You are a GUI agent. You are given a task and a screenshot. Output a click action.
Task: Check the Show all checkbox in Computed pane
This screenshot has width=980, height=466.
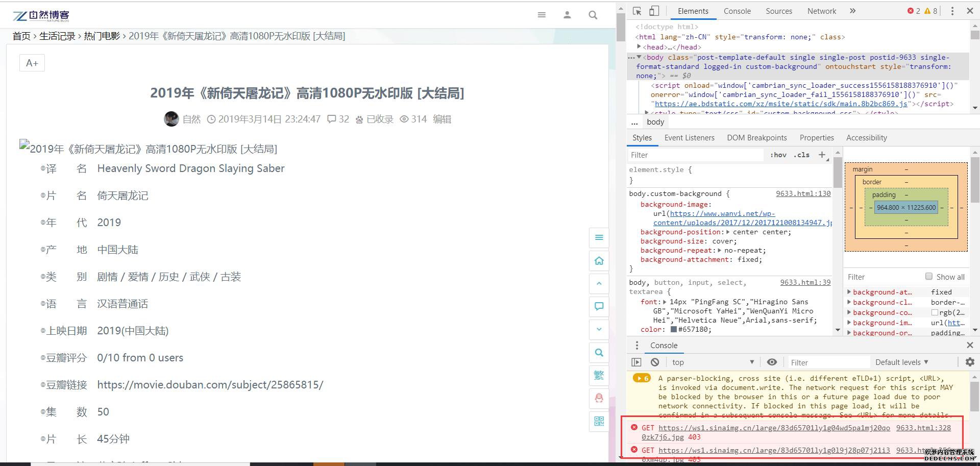coord(929,276)
